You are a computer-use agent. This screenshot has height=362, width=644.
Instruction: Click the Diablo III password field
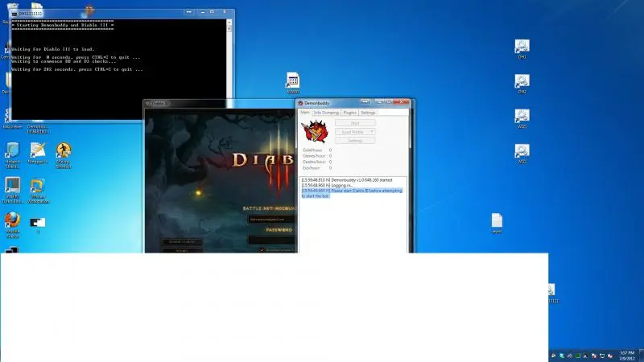click(x=270, y=239)
